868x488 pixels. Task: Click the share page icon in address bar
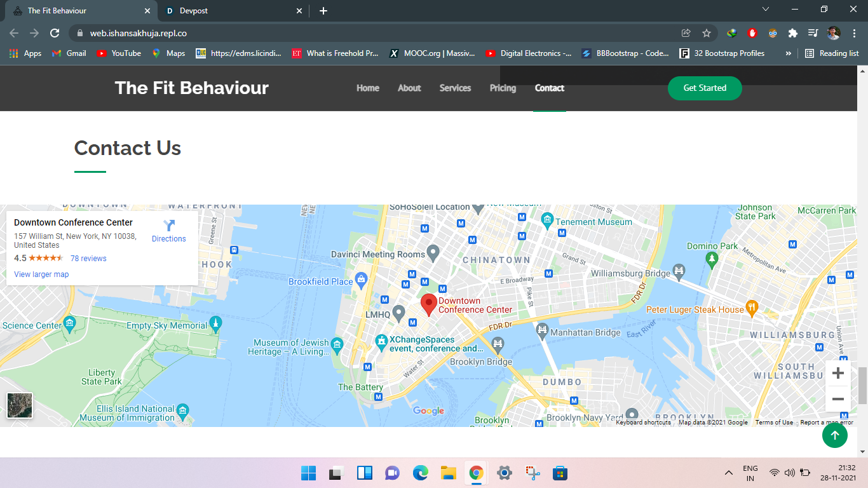click(686, 33)
